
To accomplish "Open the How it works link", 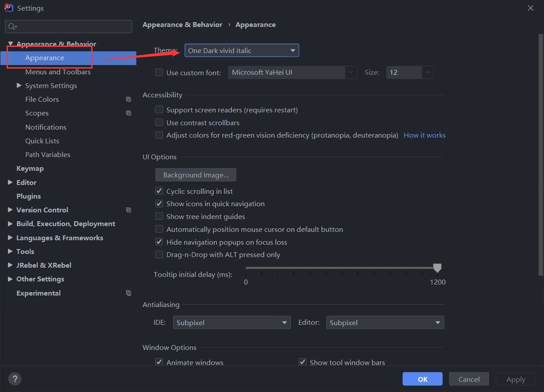I will 424,135.
